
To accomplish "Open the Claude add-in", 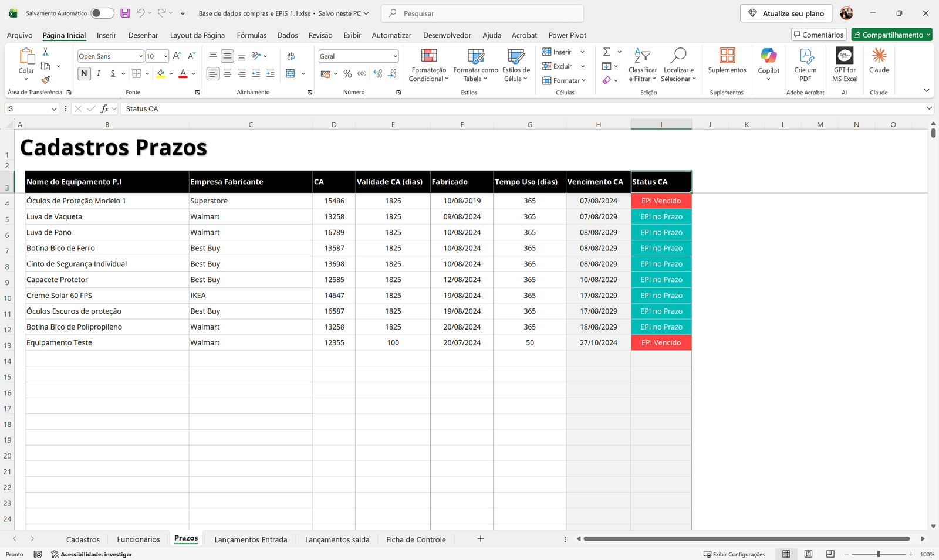I will [x=879, y=61].
